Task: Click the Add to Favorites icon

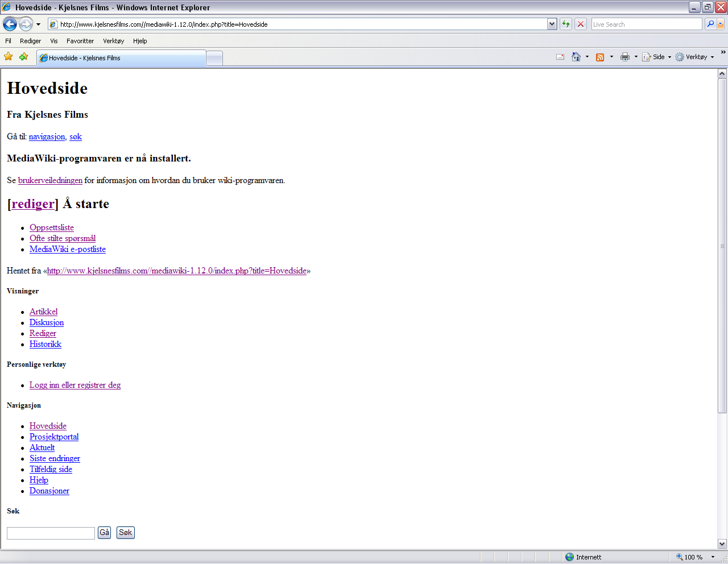Action: [x=23, y=56]
